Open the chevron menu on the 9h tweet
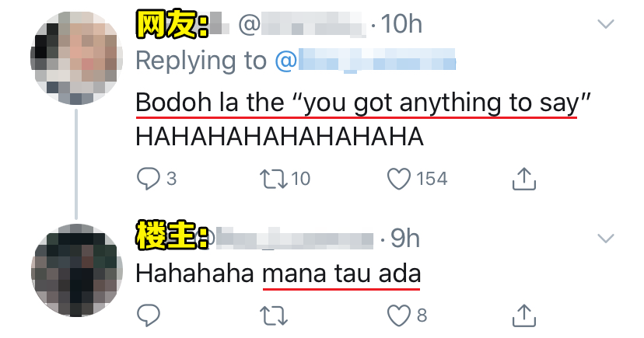The height and width of the screenshot is (338, 644). click(606, 239)
